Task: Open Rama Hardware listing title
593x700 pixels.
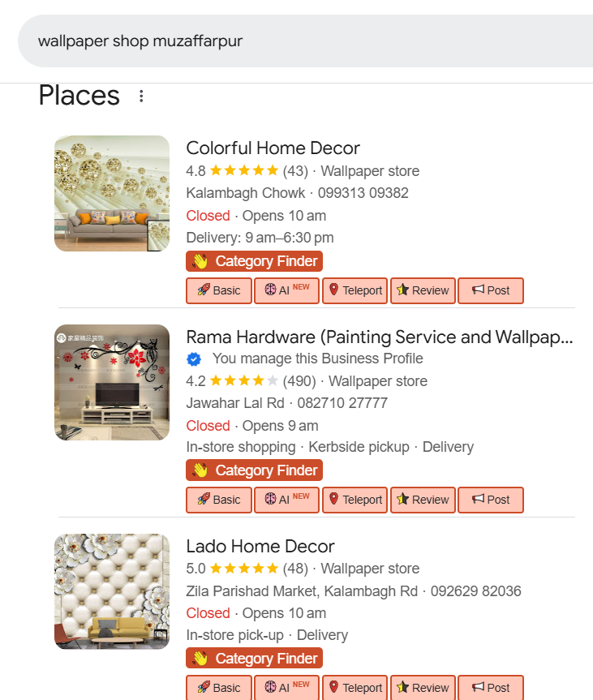Action: point(379,337)
